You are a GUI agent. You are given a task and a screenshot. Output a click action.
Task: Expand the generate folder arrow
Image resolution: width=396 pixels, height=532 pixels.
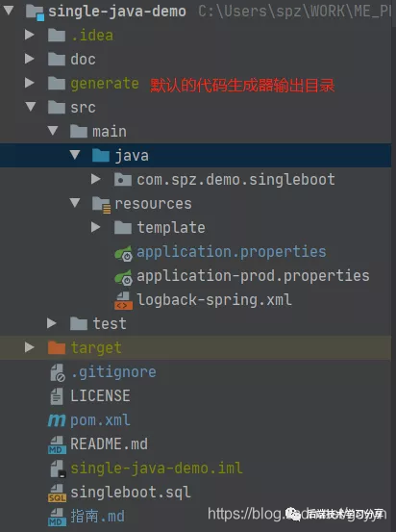click(x=30, y=83)
